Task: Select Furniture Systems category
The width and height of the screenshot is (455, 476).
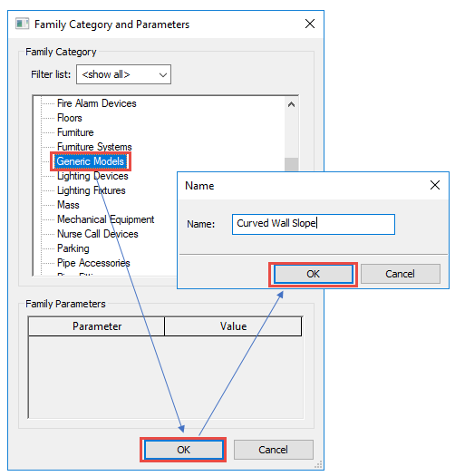Action: tap(94, 147)
